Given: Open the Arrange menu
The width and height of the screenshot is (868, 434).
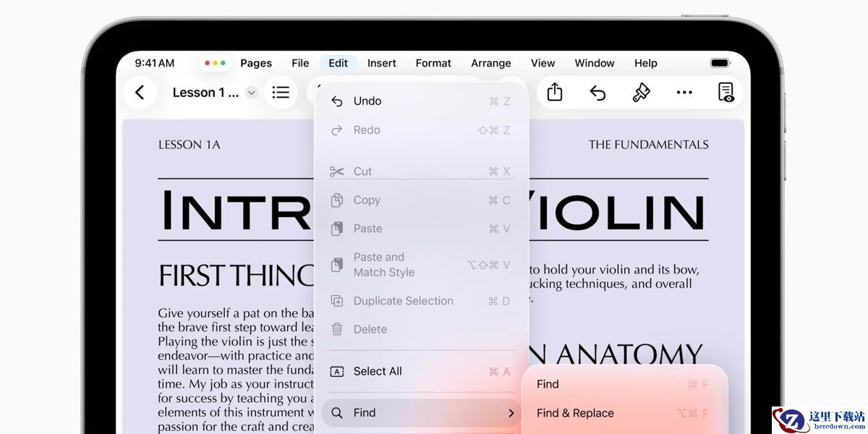Looking at the screenshot, I should tap(491, 63).
